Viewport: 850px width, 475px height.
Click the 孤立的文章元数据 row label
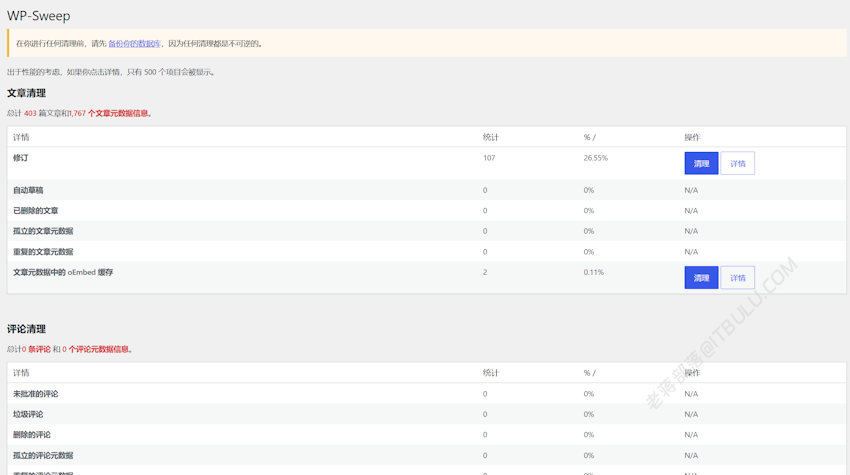[43, 231]
